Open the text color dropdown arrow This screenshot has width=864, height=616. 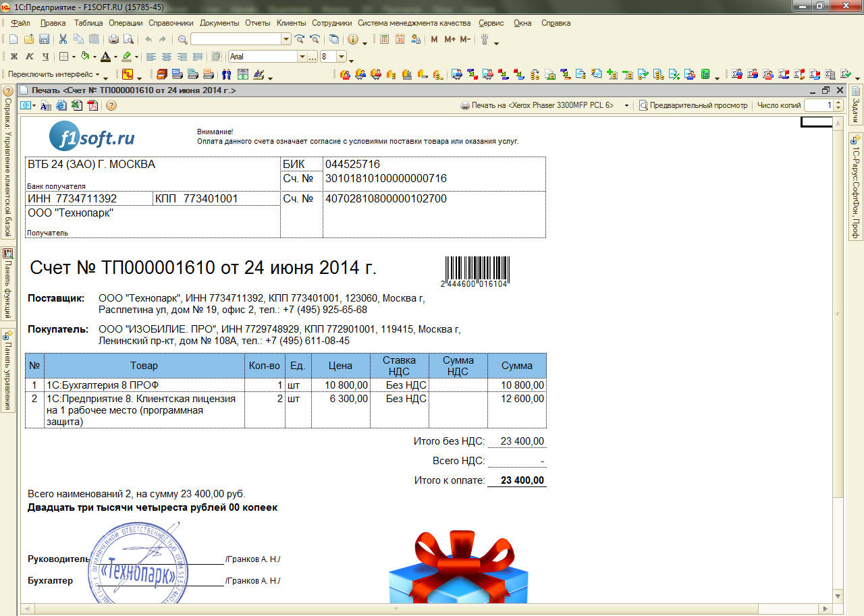tap(115, 57)
